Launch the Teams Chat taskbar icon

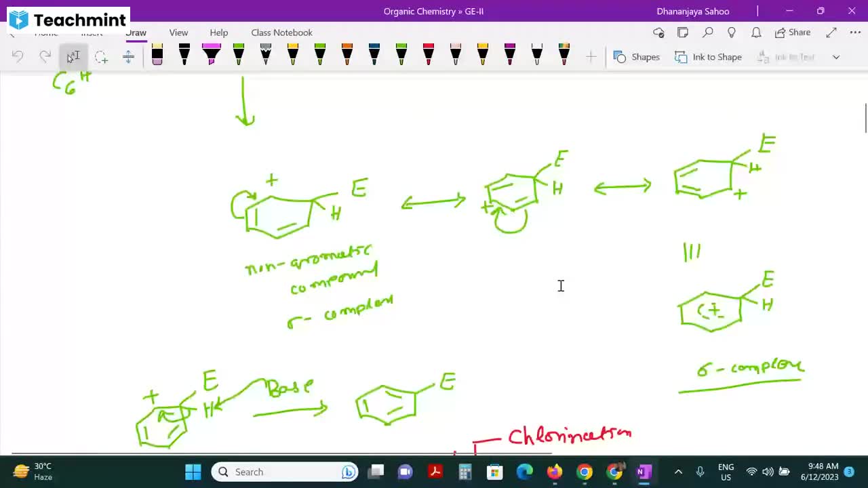pos(406,472)
